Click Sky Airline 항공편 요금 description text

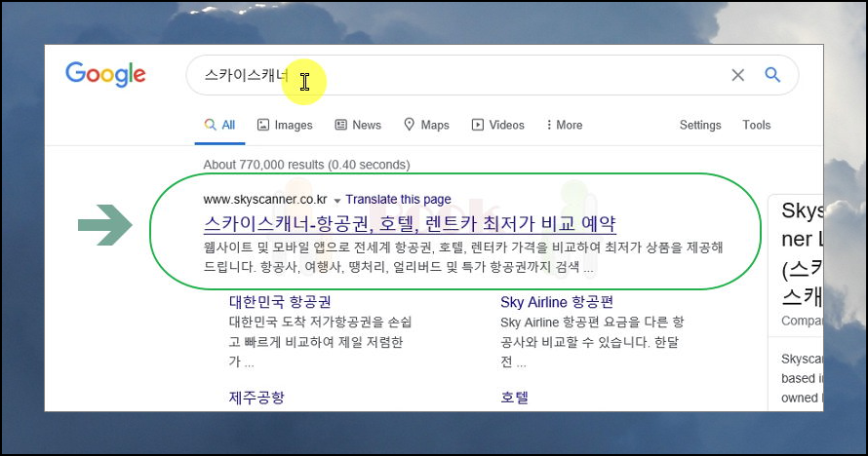click(x=592, y=342)
